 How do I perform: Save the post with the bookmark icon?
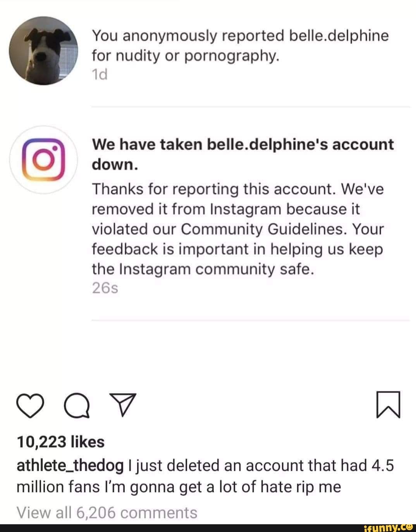388,405
